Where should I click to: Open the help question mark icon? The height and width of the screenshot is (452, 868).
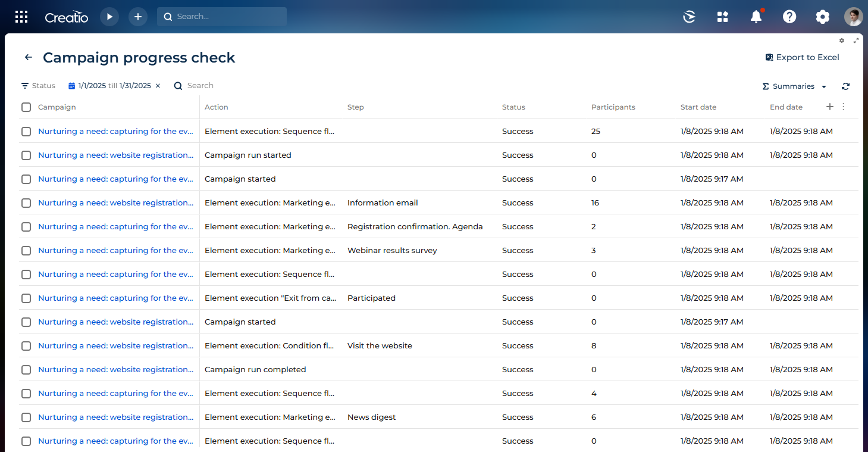789,17
